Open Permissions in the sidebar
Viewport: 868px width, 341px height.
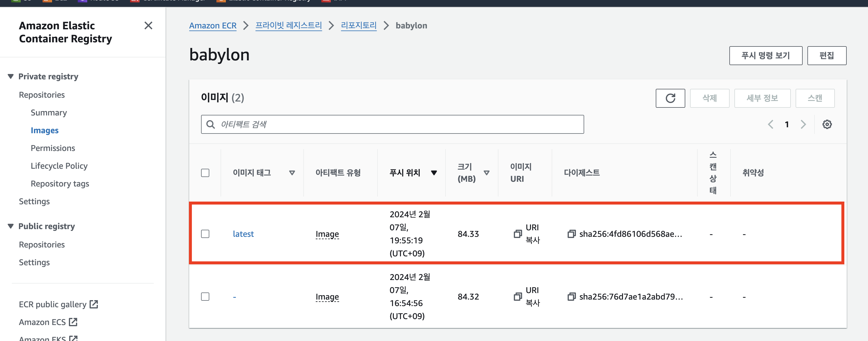(x=53, y=148)
